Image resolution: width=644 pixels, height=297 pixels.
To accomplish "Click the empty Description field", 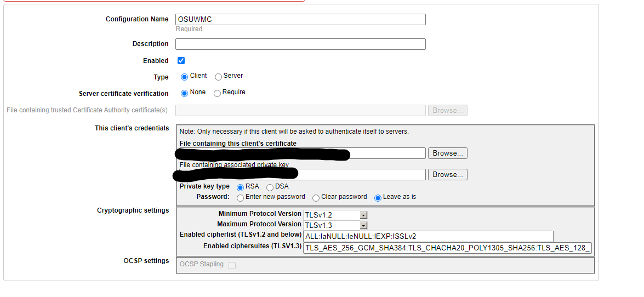I will tap(300, 44).
